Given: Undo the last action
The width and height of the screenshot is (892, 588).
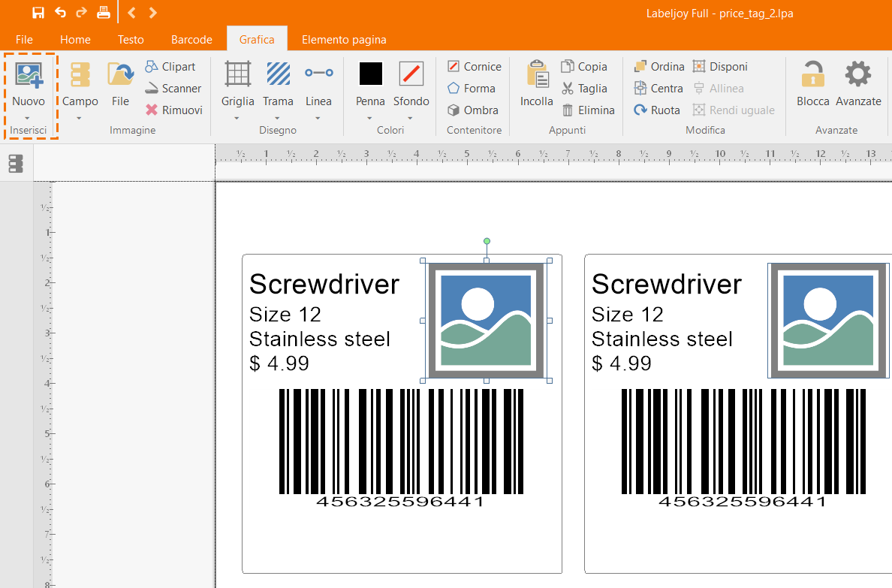Looking at the screenshot, I should (x=60, y=13).
